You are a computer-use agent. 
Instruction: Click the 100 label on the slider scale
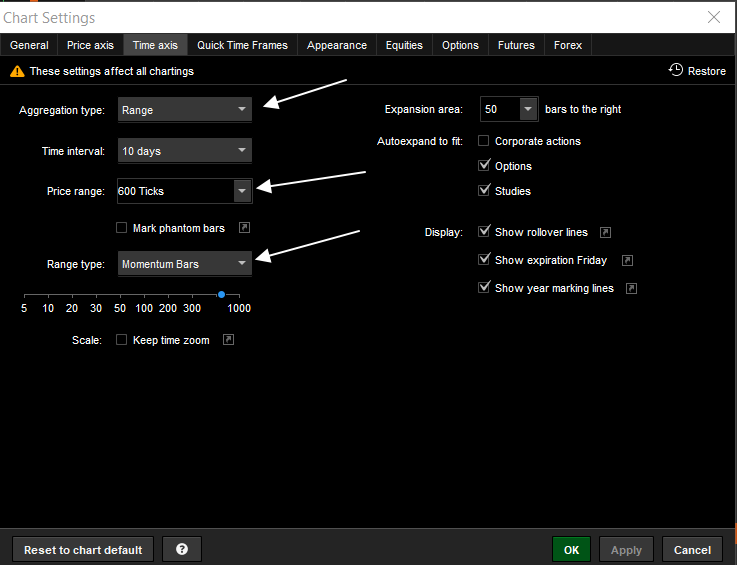(144, 308)
